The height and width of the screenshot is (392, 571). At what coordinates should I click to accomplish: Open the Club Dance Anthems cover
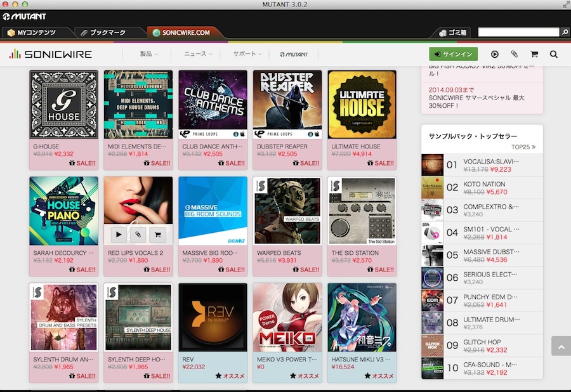213,105
